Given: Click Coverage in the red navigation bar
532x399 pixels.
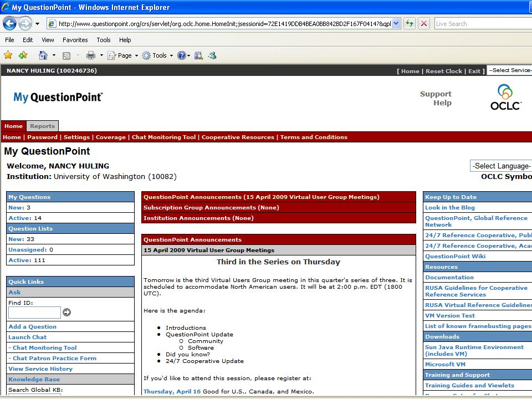Looking at the screenshot, I should click(x=111, y=137).
